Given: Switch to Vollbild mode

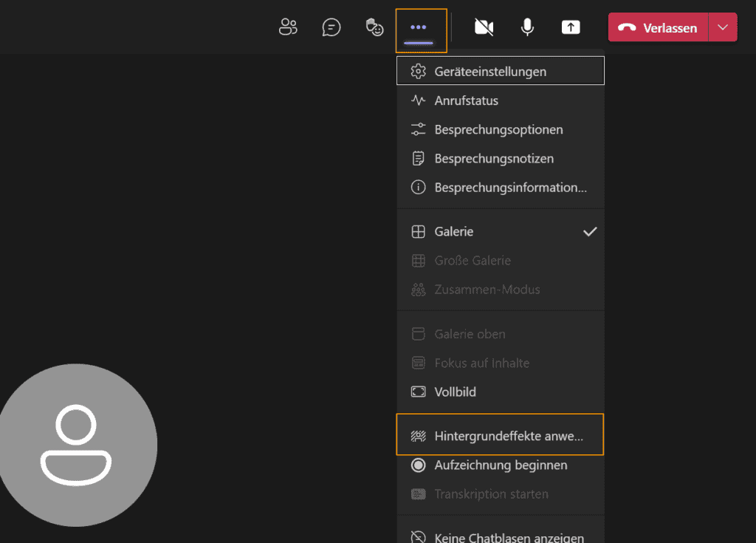Looking at the screenshot, I should coord(501,392).
